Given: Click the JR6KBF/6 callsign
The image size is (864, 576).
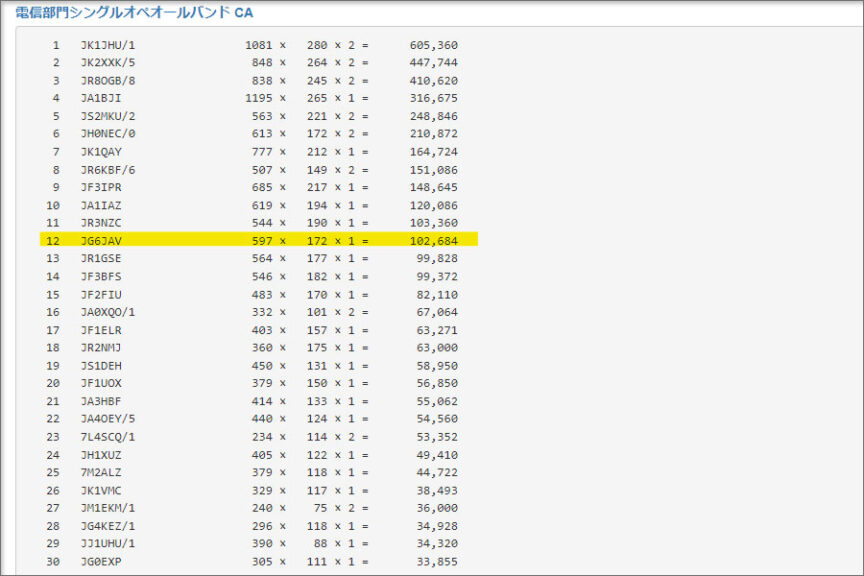Looking at the screenshot, I should pyautogui.click(x=107, y=170).
